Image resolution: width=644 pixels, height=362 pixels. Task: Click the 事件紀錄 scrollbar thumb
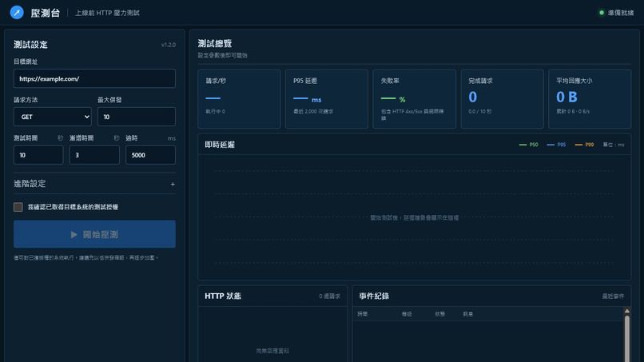pyautogui.click(x=626, y=339)
